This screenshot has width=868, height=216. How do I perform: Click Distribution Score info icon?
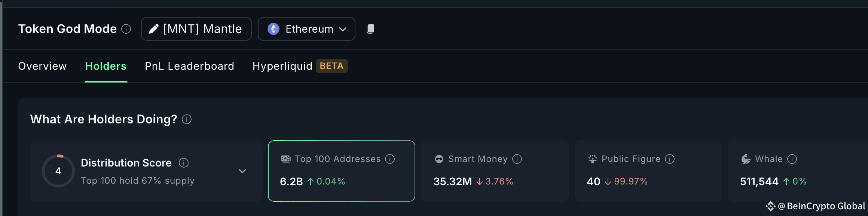tap(184, 163)
